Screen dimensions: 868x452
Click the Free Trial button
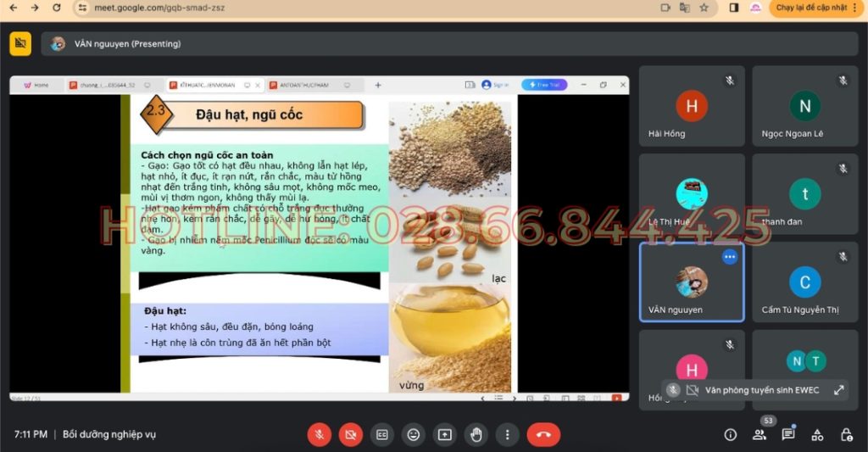(544, 85)
